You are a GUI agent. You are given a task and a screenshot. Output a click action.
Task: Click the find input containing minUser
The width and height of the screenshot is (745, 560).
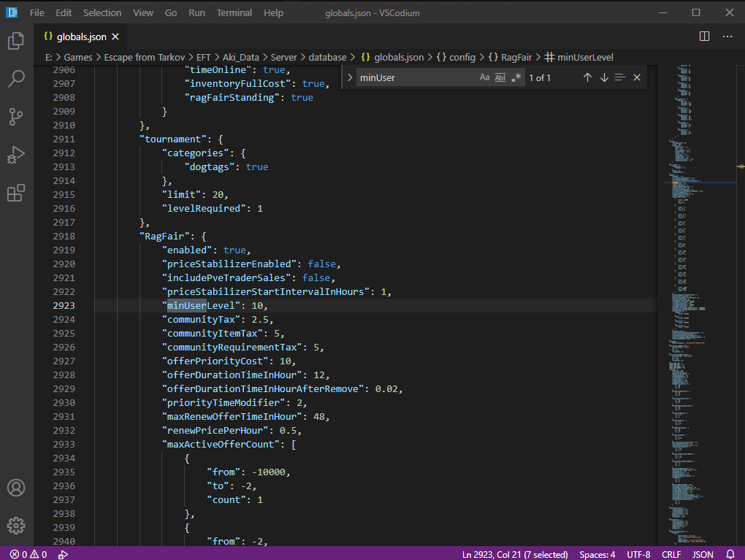point(416,77)
